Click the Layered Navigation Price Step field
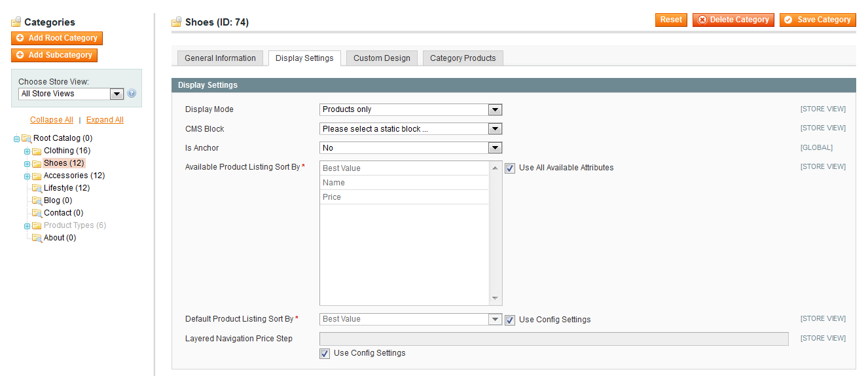868x376 pixels. [554, 339]
